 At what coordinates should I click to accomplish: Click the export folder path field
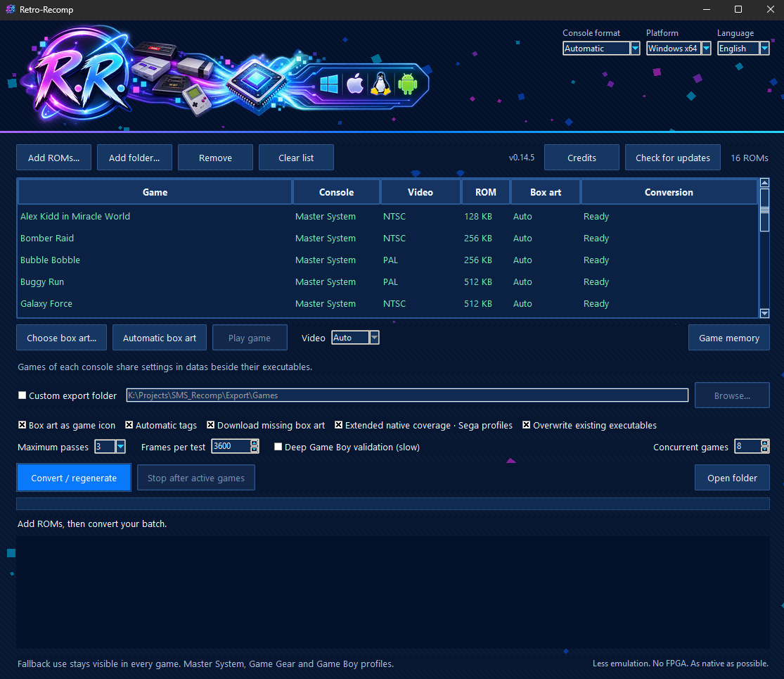(407, 395)
